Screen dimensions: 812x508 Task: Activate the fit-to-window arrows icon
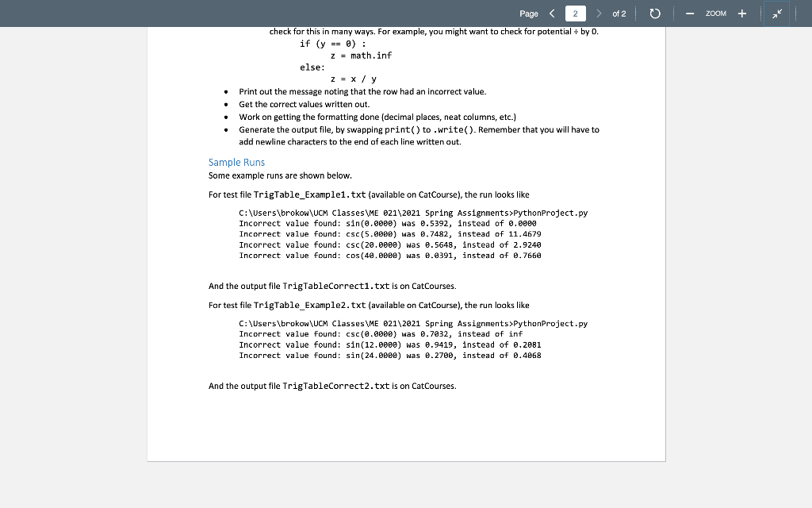(x=776, y=13)
